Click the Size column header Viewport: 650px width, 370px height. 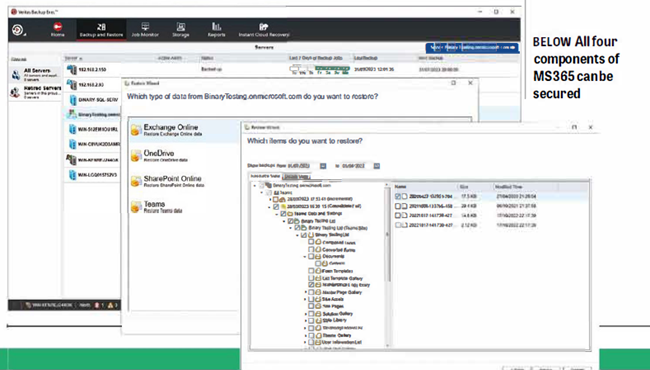click(x=464, y=187)
